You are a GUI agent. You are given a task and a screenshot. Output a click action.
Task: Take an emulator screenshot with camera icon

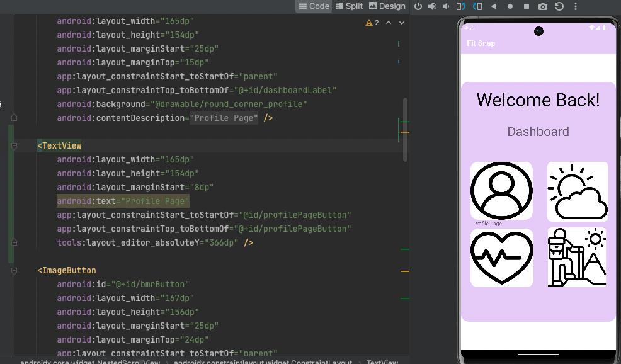coord(542,6)
